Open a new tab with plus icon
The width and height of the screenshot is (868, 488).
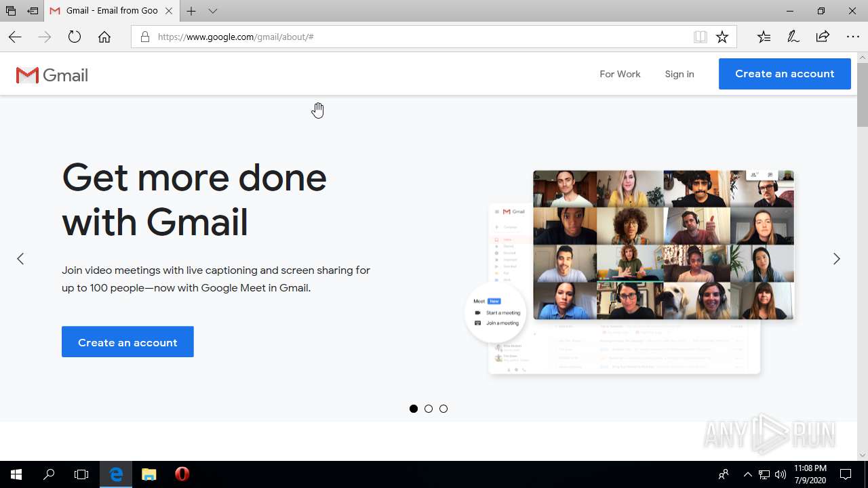pos(191,11)
